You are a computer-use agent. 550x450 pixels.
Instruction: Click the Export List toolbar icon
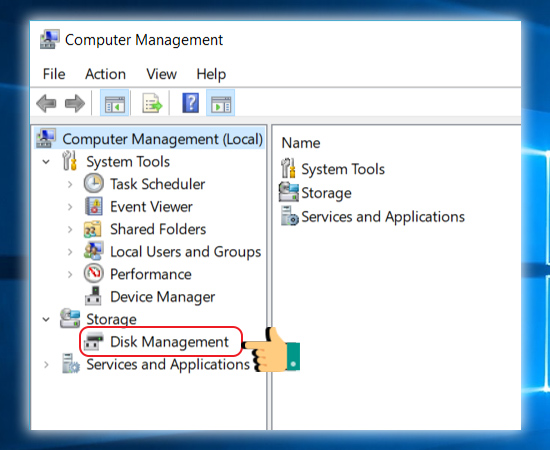click(x=152, y=103)
